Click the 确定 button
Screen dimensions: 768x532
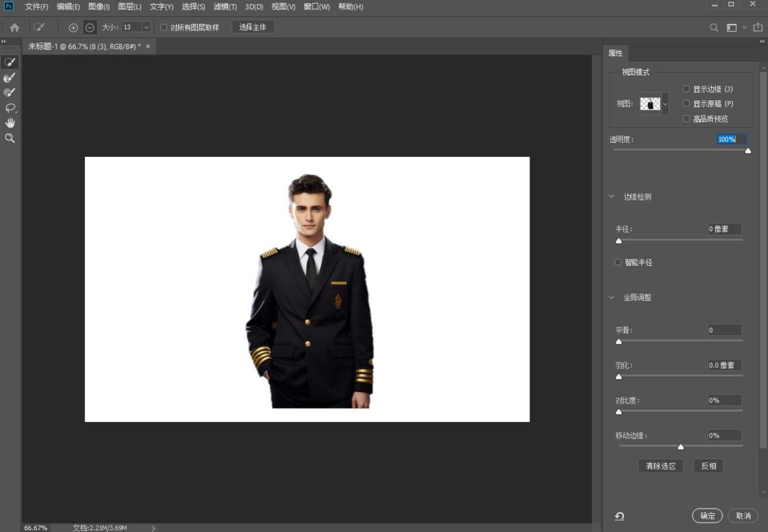707,516
